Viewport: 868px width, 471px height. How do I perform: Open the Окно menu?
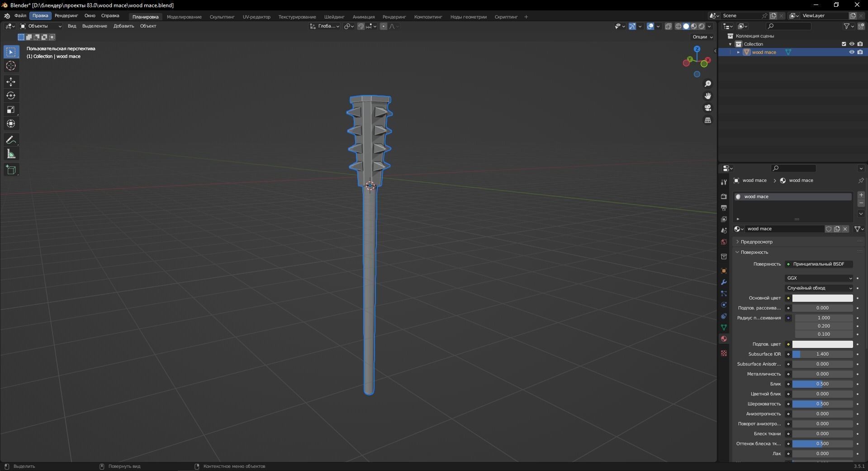pyautogui.click(x=90, y=16)
